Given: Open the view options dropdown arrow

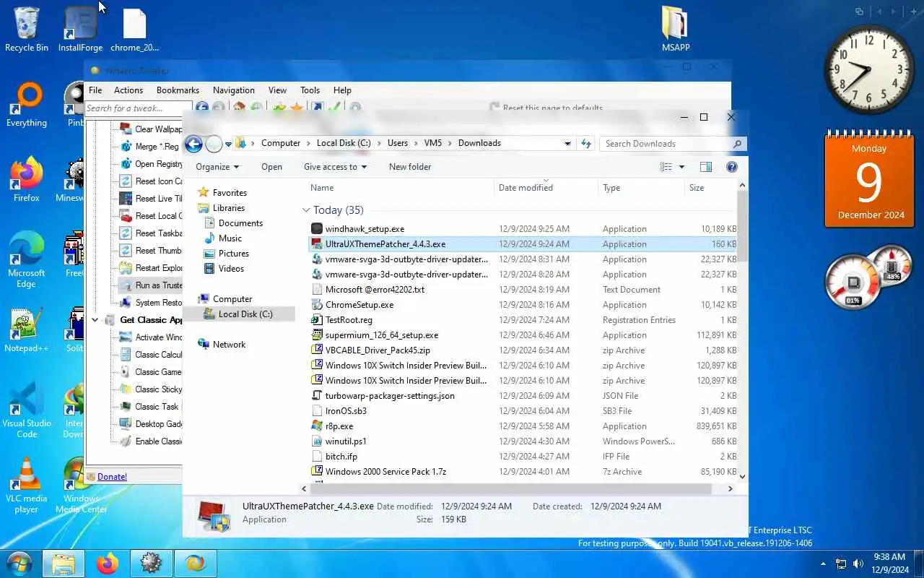Looking at the screenshot, I should pyautogui.click(x=681, y=167).
